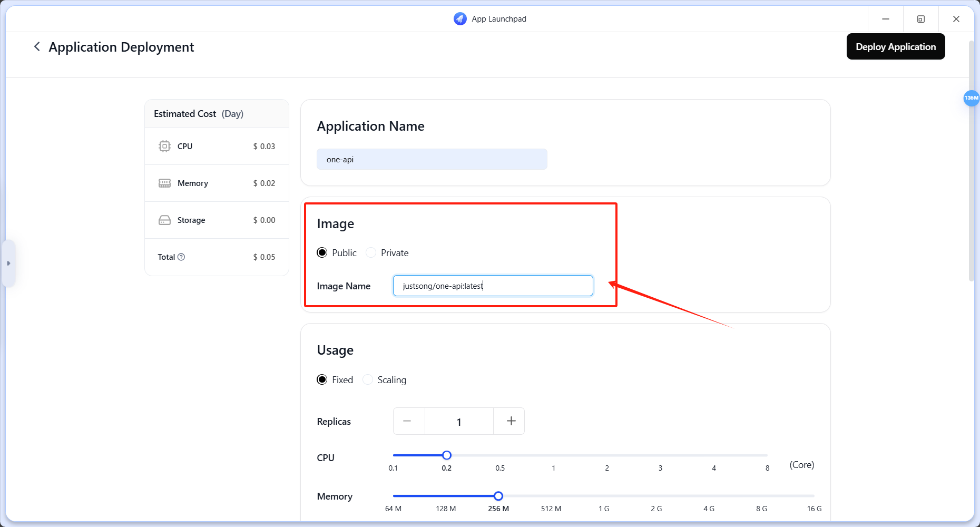Viewport: 980px width, 527px height.
Task: Click the Storage drive icon in Estimated Cost
Action: [164, 220]
